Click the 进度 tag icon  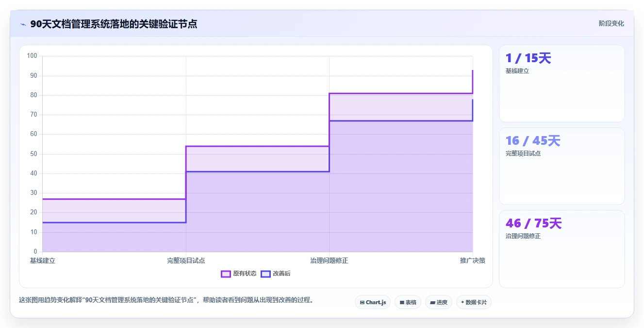432,302
